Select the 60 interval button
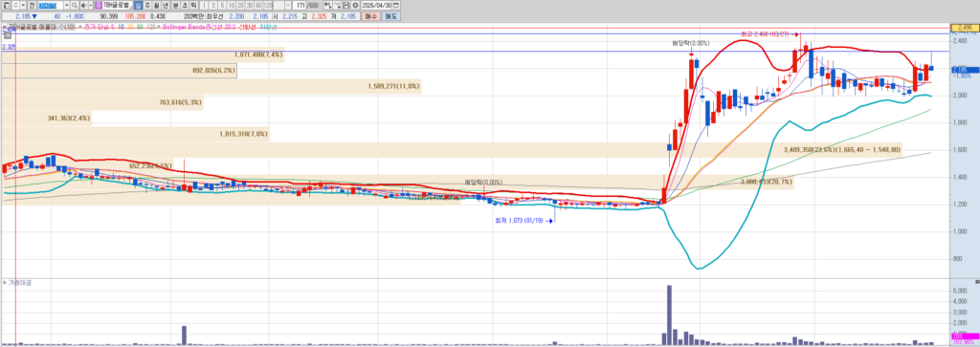 [x=258, y=5]
